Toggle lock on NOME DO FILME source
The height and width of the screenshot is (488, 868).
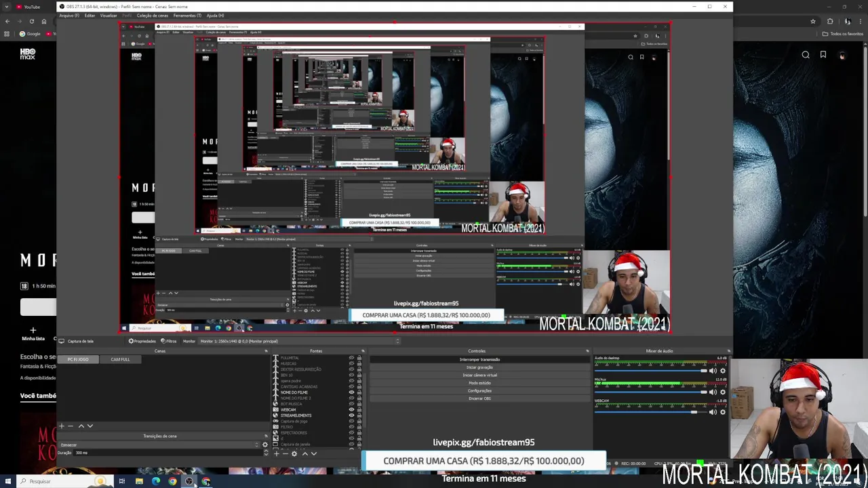pos(359,392)
